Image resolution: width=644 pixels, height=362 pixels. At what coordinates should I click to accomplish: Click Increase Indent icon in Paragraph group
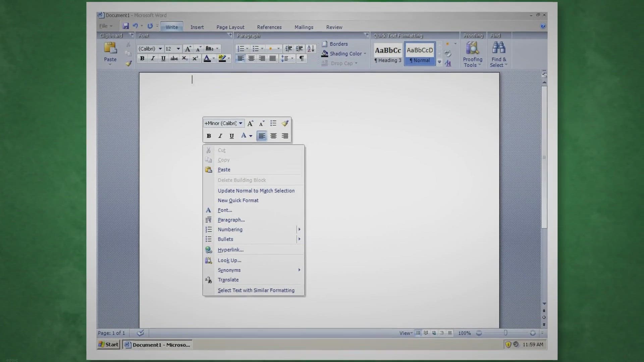pos(299,49)
